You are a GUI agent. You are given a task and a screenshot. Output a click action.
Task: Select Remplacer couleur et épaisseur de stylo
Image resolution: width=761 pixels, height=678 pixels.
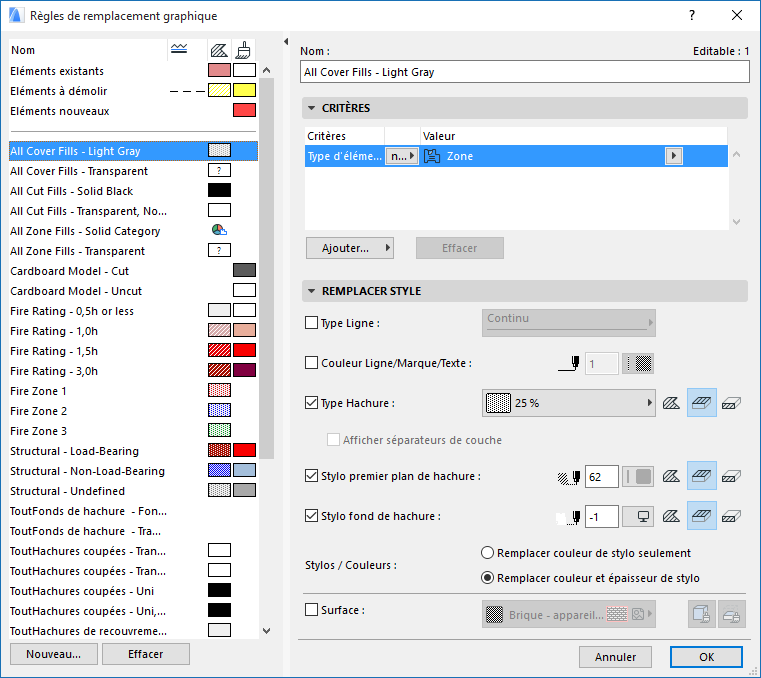coord(487,578)
